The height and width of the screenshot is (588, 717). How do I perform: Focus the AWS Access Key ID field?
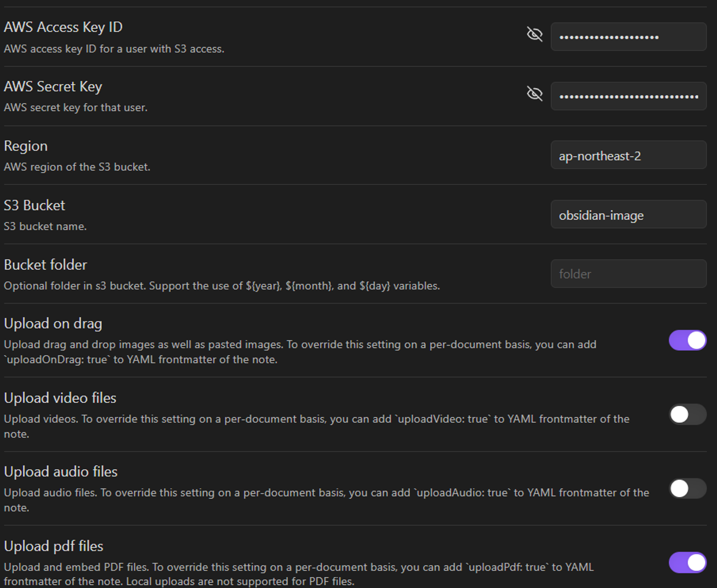click(628, 37)
